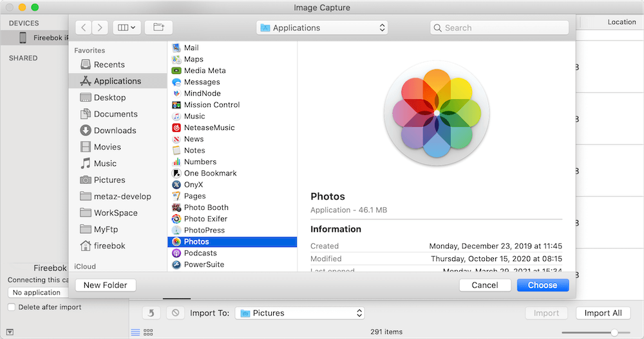This screenshot has height=339, width=644.
Task: Select the News app icon
Action: 176,139
